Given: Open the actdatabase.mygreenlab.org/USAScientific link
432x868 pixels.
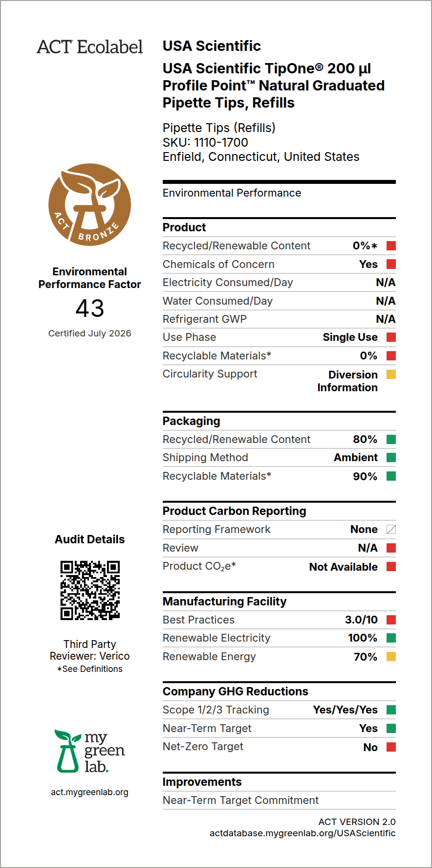Looking at the screenshot, I should click(x=302, y=833).
